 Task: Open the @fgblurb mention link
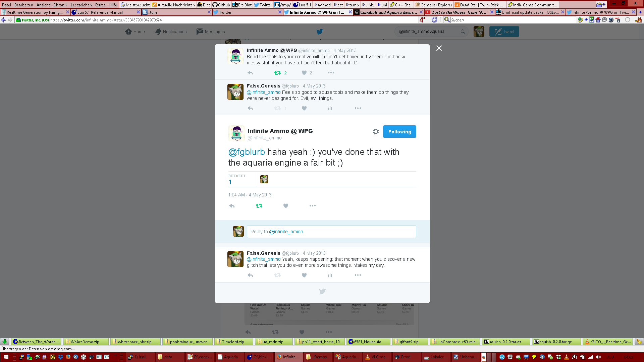pyautogui.click(x=247, y=152)
